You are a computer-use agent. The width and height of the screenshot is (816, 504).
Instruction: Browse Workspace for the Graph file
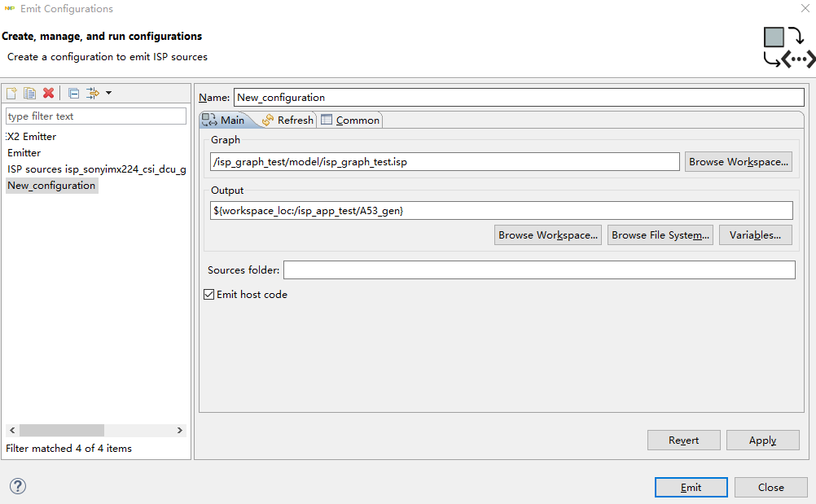point(739,161)
